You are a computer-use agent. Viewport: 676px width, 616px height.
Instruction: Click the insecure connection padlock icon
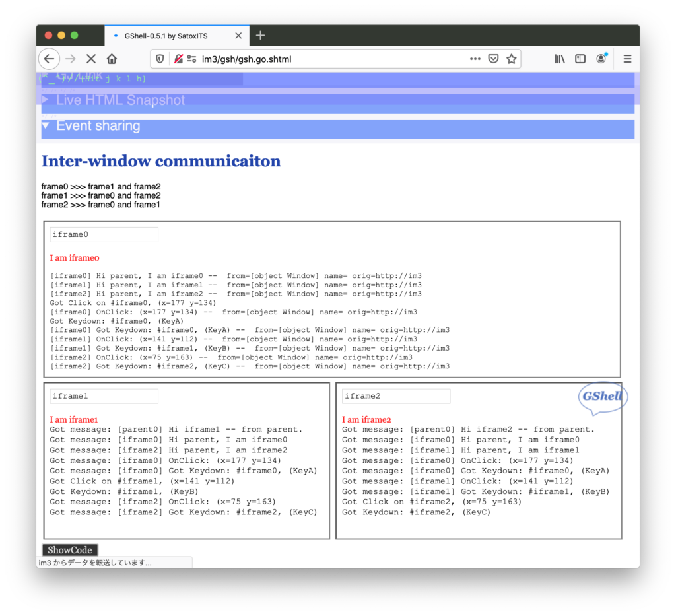click(178, 59)
